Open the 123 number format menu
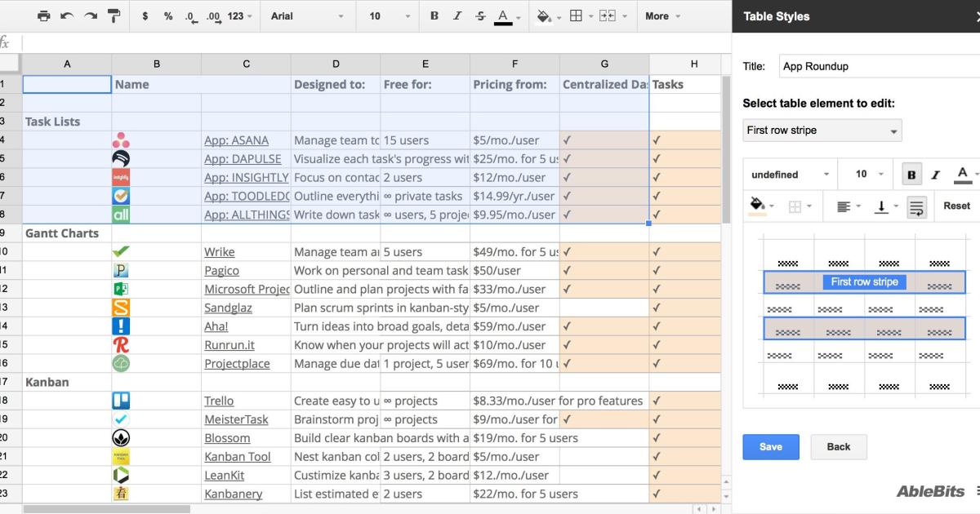Screen dimensions: 980x514 coord(239,16)
